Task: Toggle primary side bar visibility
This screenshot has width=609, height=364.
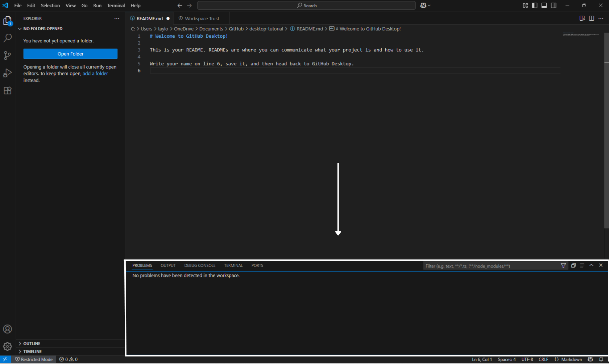Action: [x=535, y=5]
